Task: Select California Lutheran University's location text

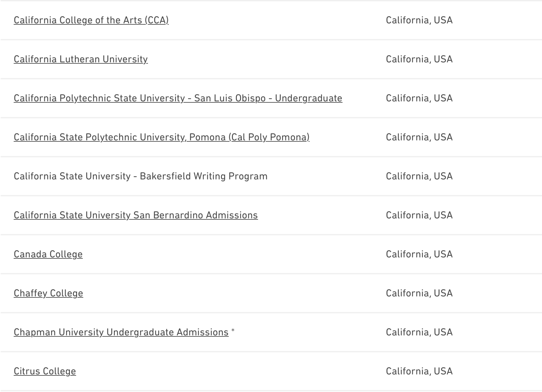Action: [419, 59]
